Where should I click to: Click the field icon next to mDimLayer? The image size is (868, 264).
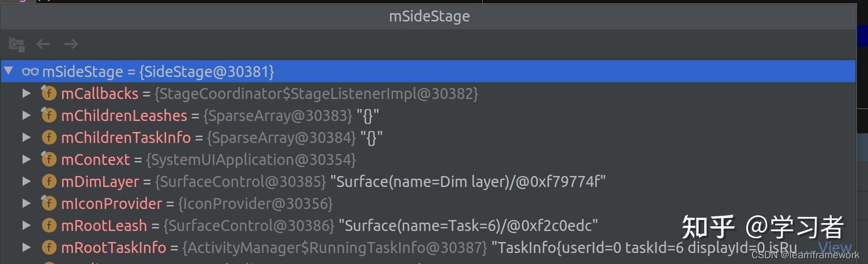point(49,182)
